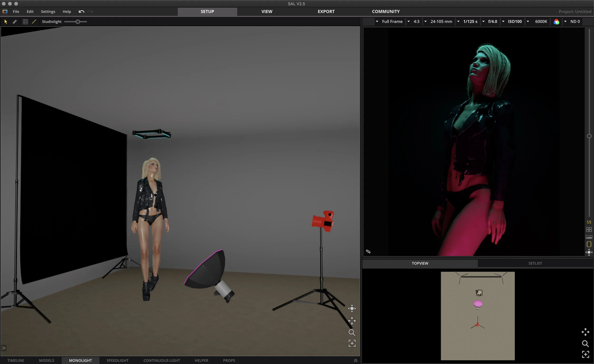Select the yellow arrow pointer tool
The height and width of the screenshot is (364, 594).
pyautogui.click(x=6, y=22)
